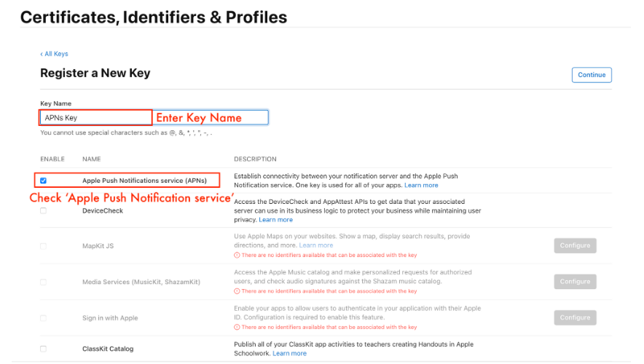Toggle Media Services (MusicKit, ShazamKit) checkbox

tap(44, 282)
